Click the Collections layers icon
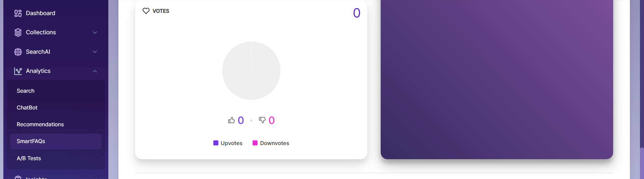 (18, 32)
